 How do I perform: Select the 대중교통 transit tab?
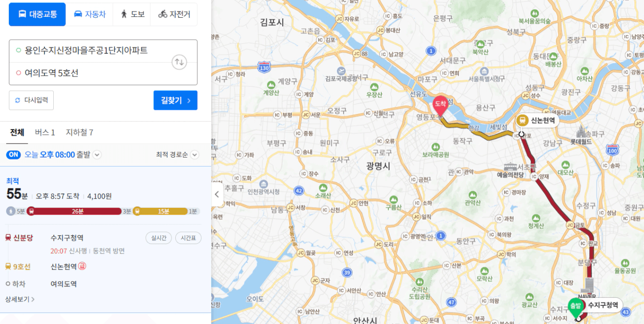click(x=37, y=14)
